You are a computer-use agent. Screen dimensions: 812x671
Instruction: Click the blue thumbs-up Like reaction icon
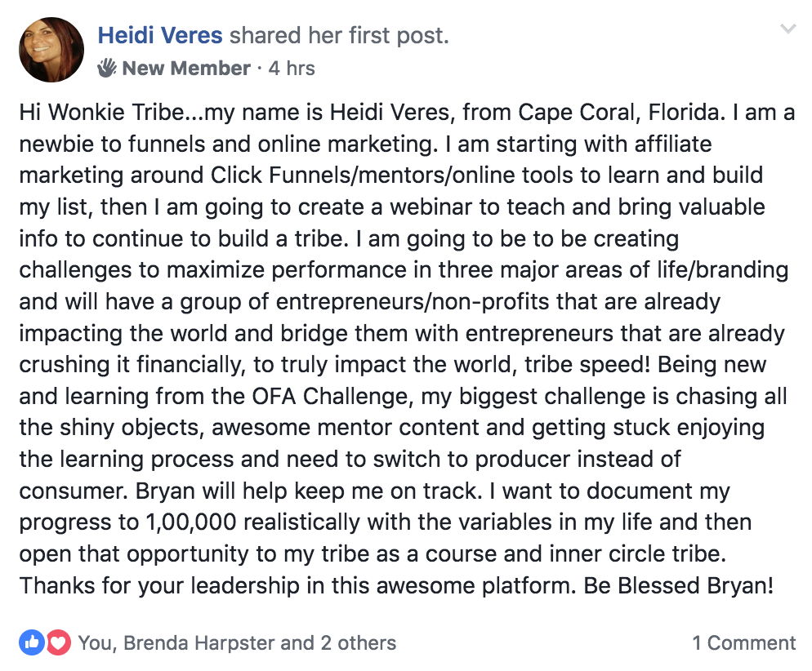[32, 642]
